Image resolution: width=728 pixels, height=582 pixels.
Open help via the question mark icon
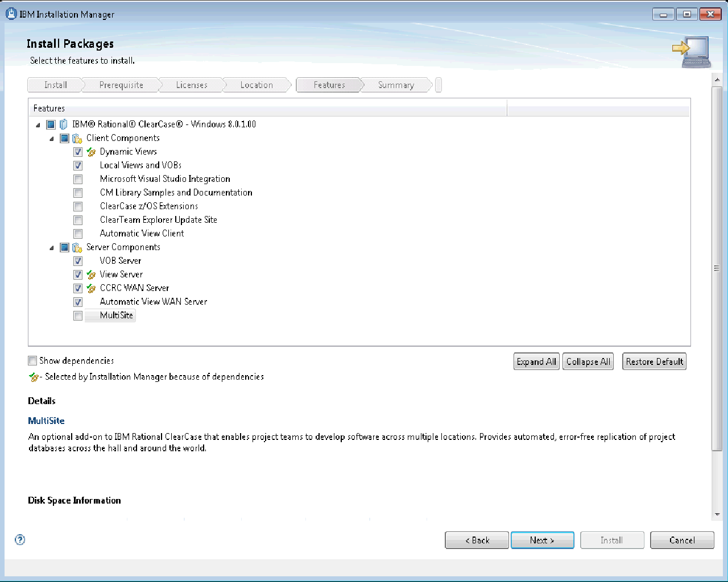coord(20,540)
